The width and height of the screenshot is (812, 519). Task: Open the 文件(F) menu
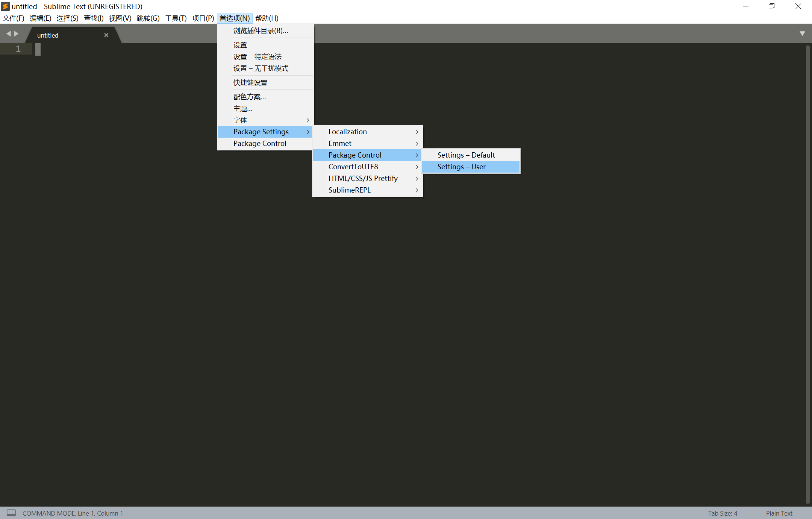click(x=14, y=18)
